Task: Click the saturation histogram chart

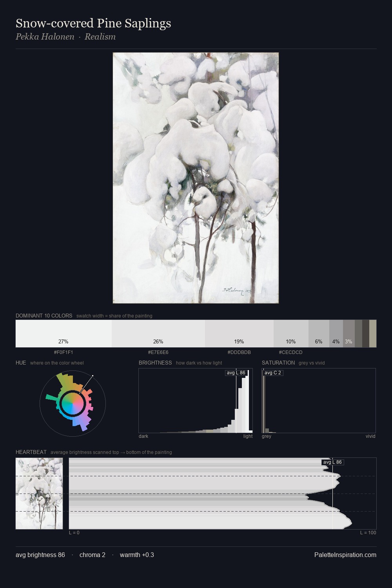Action: click(319, 401)
